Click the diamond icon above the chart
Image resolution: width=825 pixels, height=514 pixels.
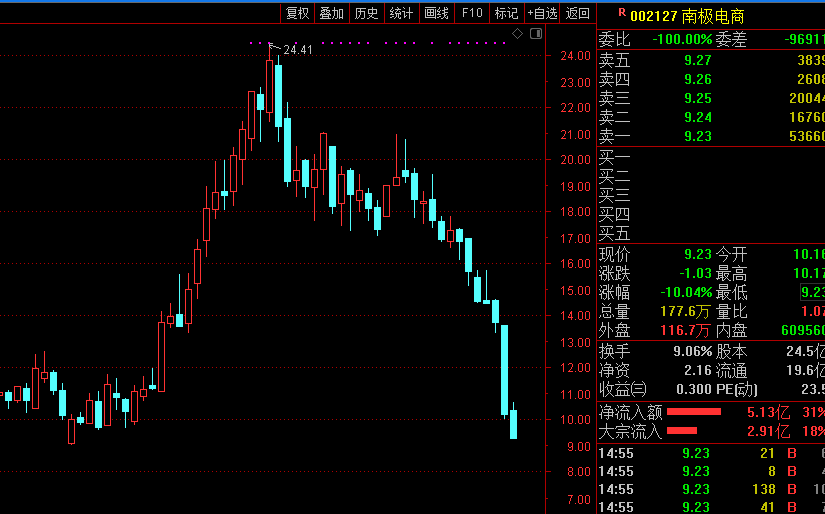coord(518,34)
